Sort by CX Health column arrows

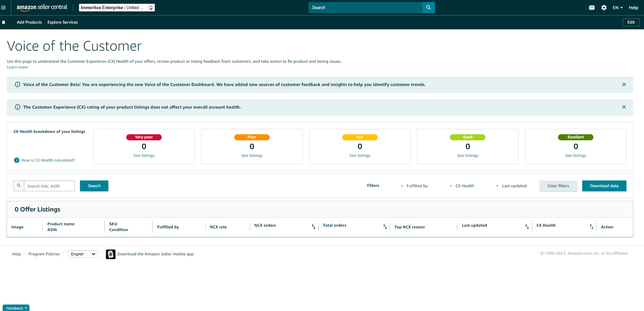[592, 227]
